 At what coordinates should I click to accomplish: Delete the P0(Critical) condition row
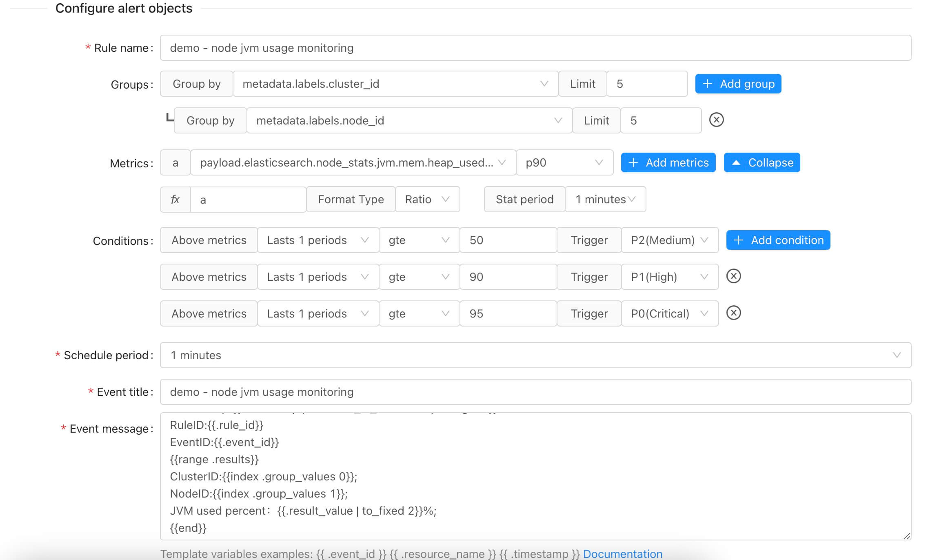[x=733, y=313]
